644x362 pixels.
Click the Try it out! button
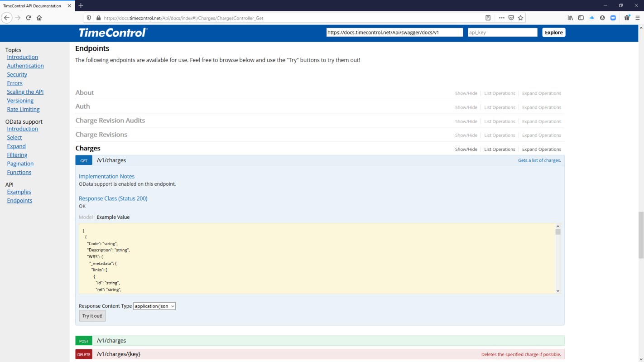[x=92, y=316]
